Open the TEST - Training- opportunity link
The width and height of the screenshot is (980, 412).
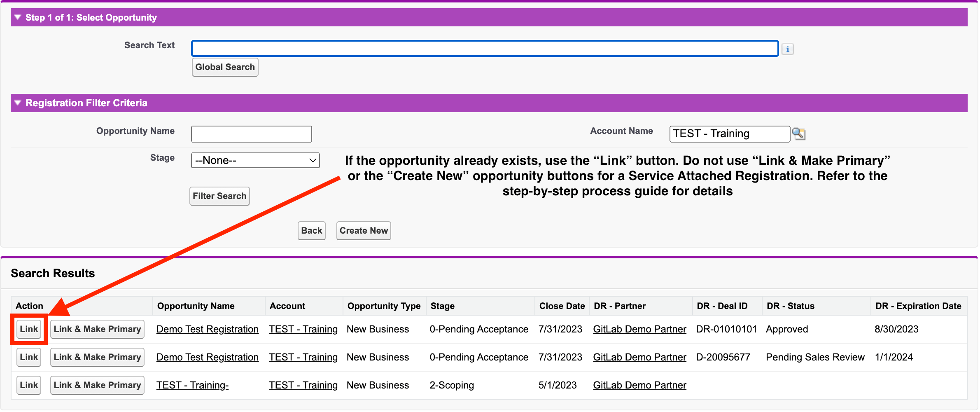(x=192, y=385)
